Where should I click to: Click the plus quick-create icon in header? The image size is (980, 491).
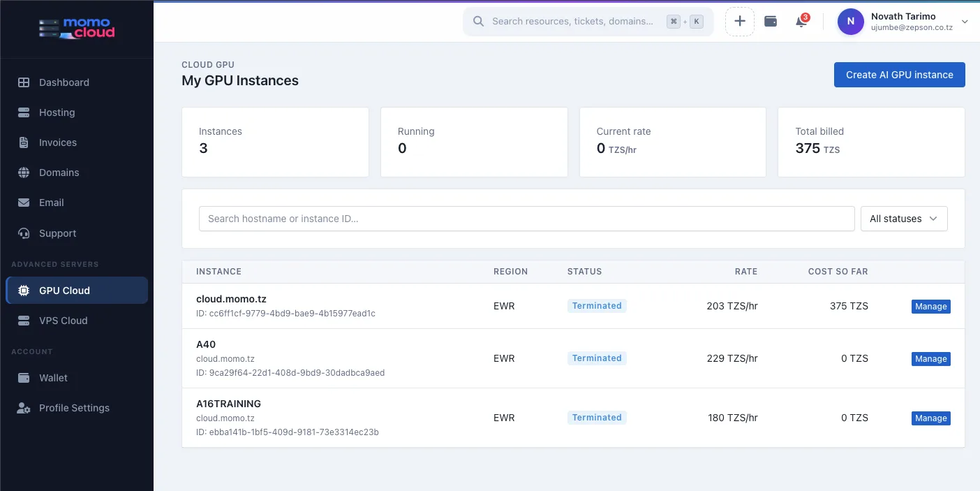[x=740, y=22]
